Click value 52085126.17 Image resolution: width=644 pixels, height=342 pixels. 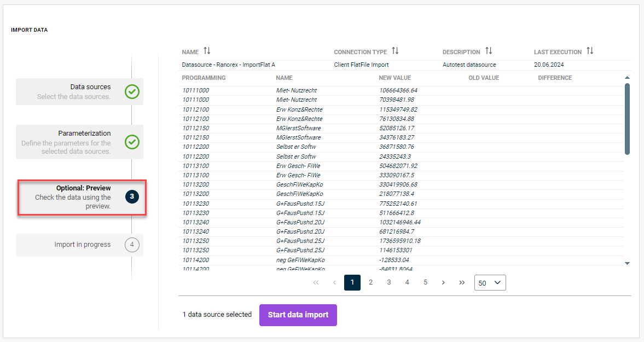(397, 128)
